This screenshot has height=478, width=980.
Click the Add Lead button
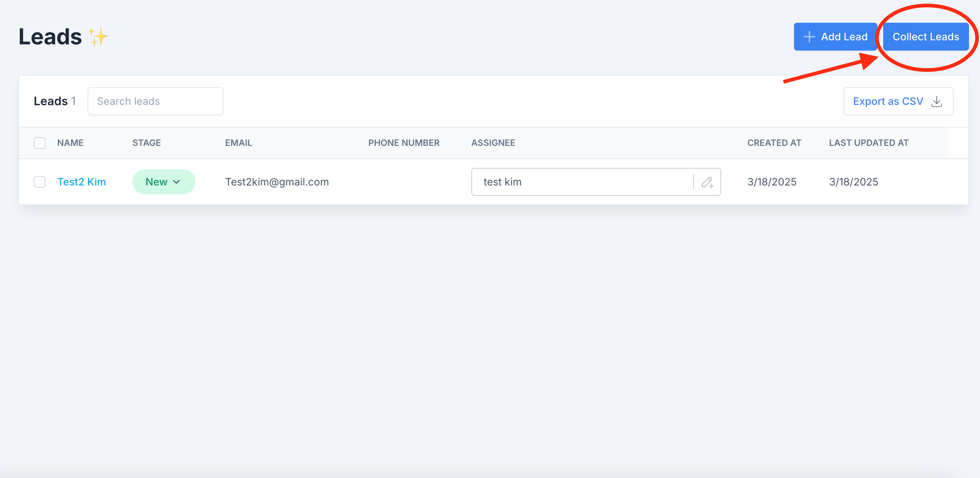coord(835,37)
